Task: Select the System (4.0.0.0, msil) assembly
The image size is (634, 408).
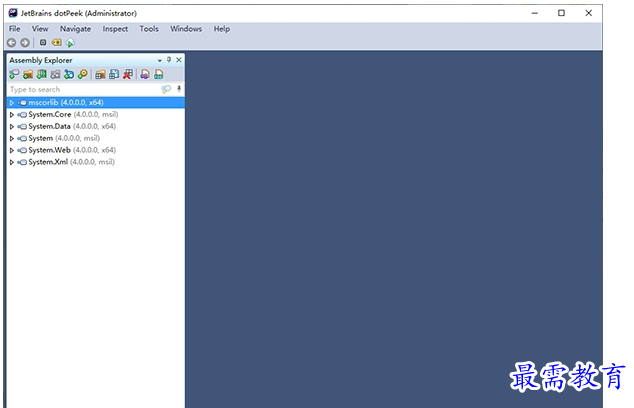Action: [64, 138]
